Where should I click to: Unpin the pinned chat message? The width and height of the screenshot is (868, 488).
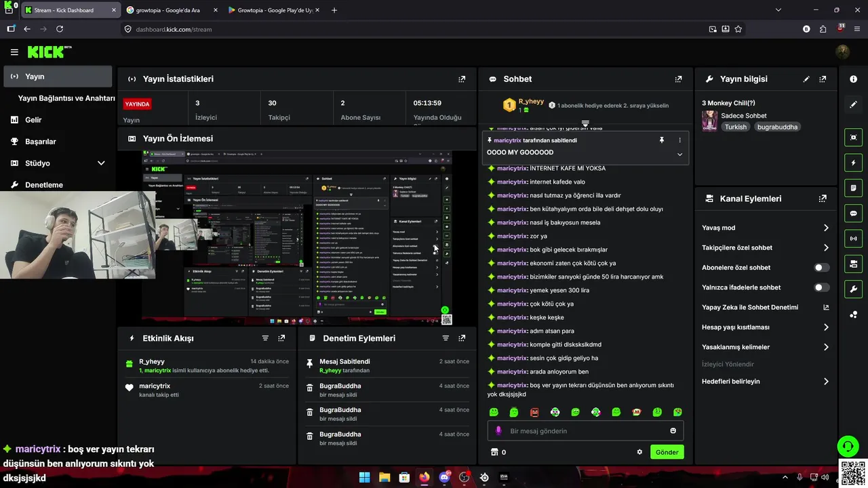click(x=662, y=140)
